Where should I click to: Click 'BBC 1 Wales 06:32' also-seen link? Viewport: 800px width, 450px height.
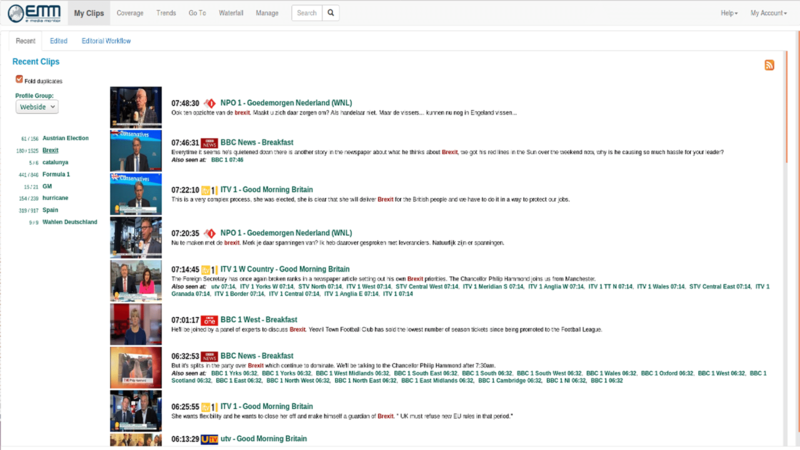coord(611,373)
